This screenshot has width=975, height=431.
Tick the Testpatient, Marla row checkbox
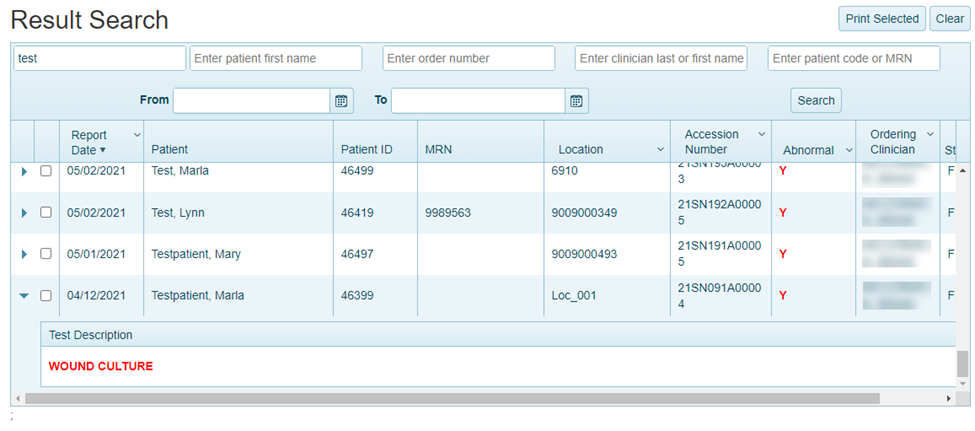click(x=46, y=295)
